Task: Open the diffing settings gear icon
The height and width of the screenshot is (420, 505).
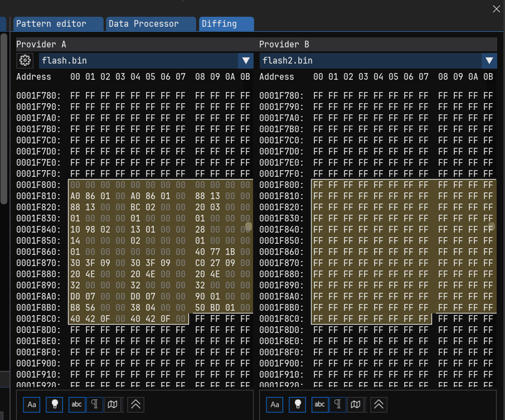Action: point(25,61)
